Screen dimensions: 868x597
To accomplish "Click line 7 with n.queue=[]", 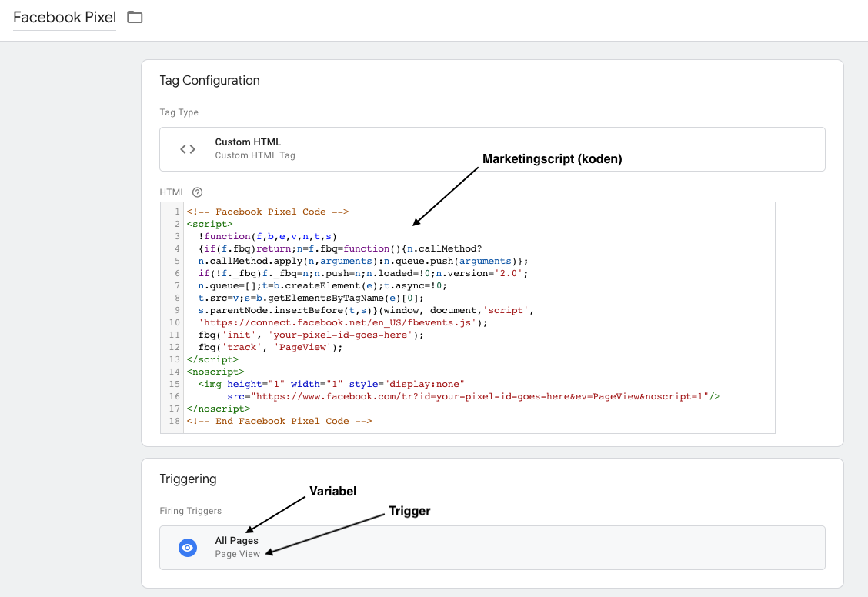I will pos(322,285).
